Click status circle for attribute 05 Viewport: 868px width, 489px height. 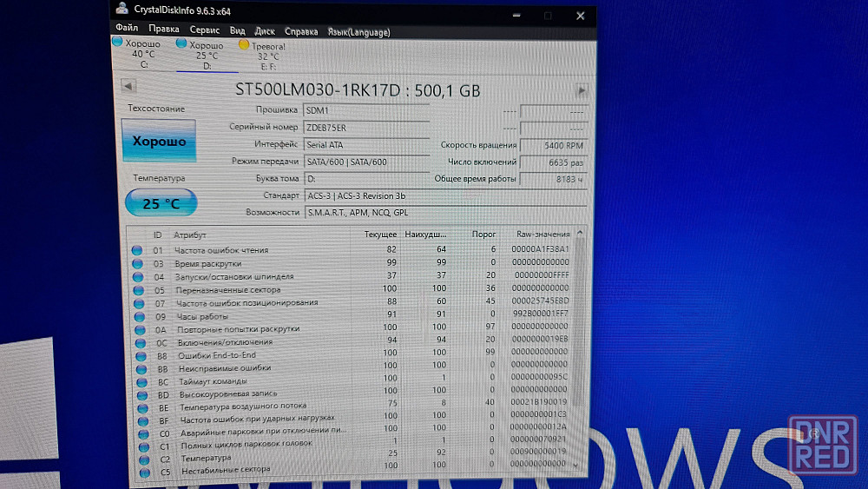point(138,290)
